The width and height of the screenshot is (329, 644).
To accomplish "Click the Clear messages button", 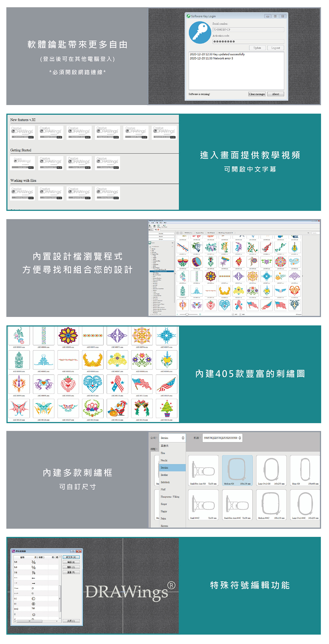I will 257,94.
